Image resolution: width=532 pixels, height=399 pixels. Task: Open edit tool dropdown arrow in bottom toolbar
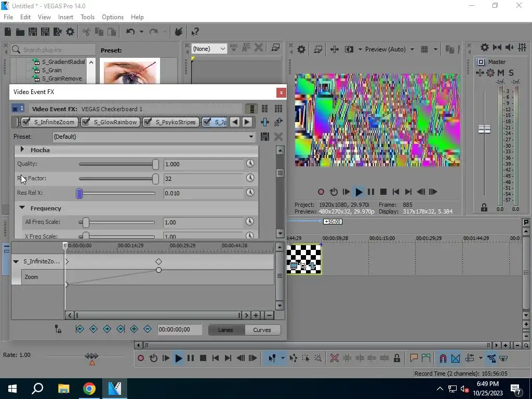[283, 358]
